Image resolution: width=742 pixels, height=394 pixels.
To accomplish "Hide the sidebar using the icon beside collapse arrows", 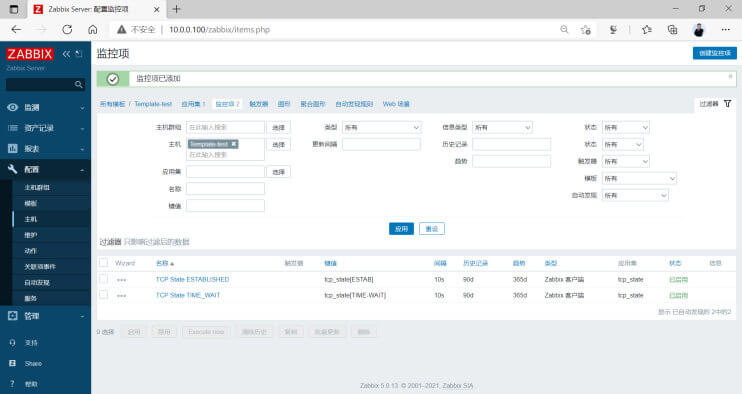I will click(79, 54).
